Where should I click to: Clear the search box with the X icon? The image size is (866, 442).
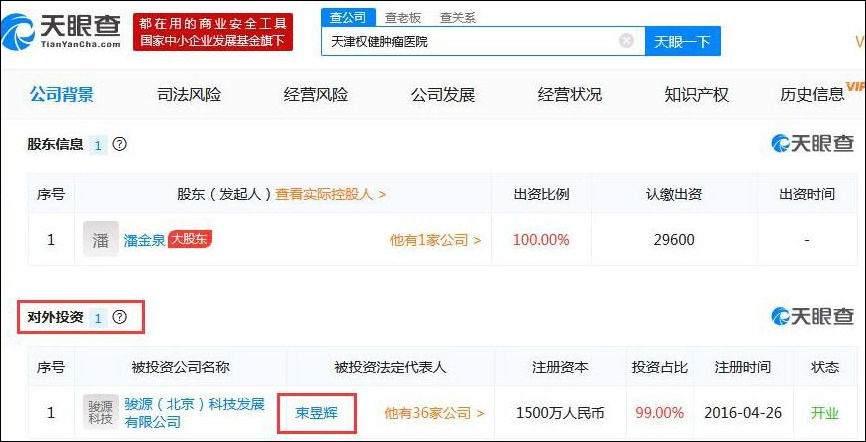[x=626, y=41]
